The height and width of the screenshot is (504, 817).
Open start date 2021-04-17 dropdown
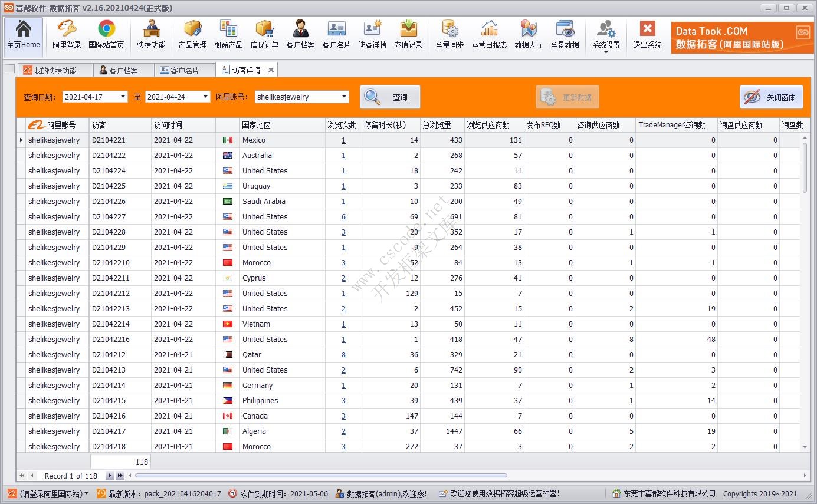click(x=123, y=97)
